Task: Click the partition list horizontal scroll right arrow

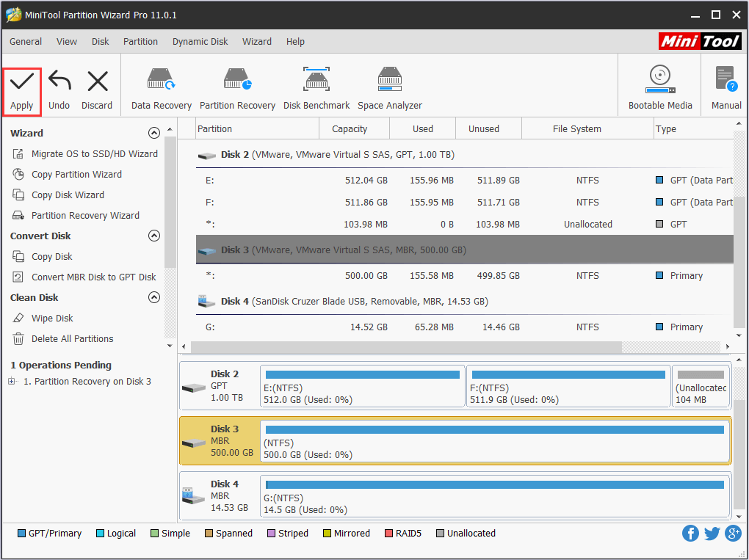Action: 728,346
